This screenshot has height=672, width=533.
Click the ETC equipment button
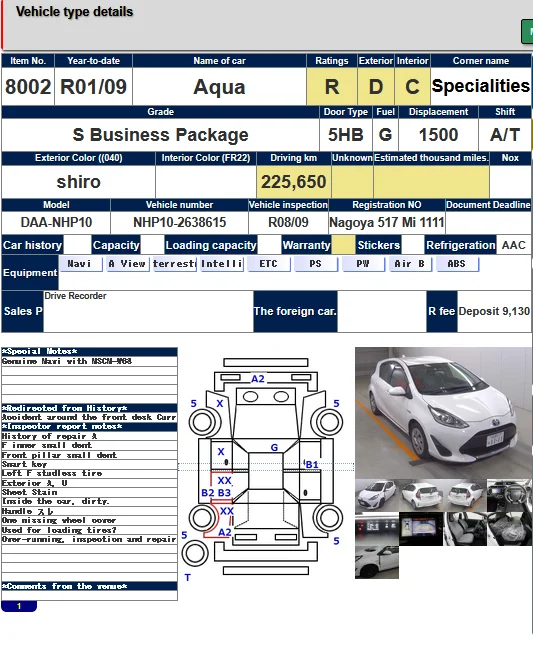point(269,264)
